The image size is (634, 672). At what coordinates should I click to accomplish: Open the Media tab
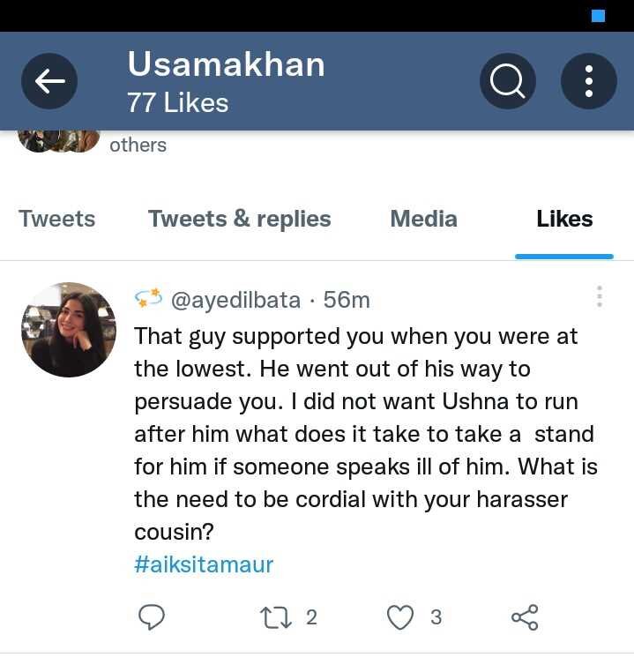423,219
